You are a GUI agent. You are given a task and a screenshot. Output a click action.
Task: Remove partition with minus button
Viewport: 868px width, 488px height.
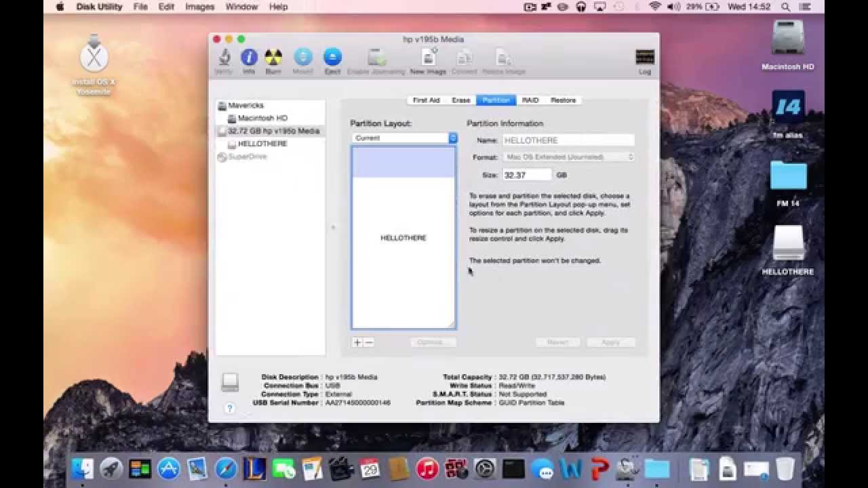[x=369, y=342]
